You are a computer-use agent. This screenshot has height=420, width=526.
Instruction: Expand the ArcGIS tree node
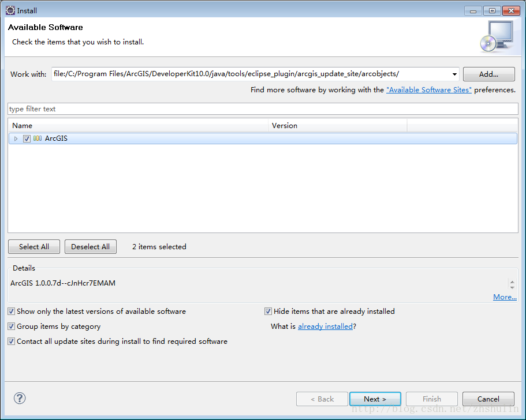[16, 138]
